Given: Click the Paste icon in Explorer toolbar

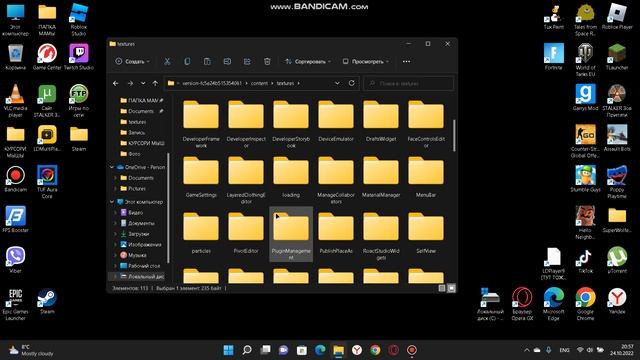Looking at the screenshot, I should tap(207, 61).
